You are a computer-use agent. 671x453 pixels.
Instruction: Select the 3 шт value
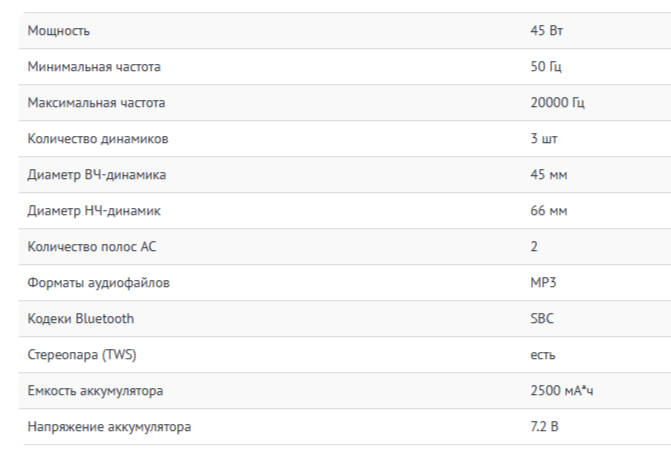(544, 139)
